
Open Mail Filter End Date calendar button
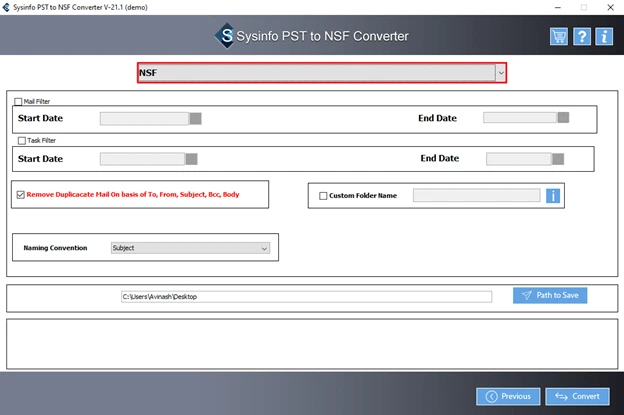[563, 117]
